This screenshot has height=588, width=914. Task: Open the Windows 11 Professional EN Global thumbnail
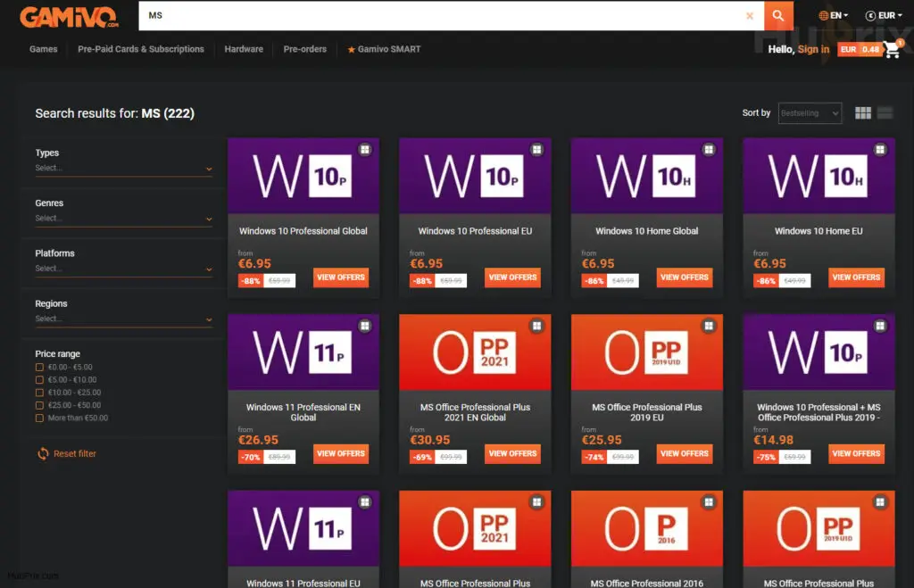(303, 352)
